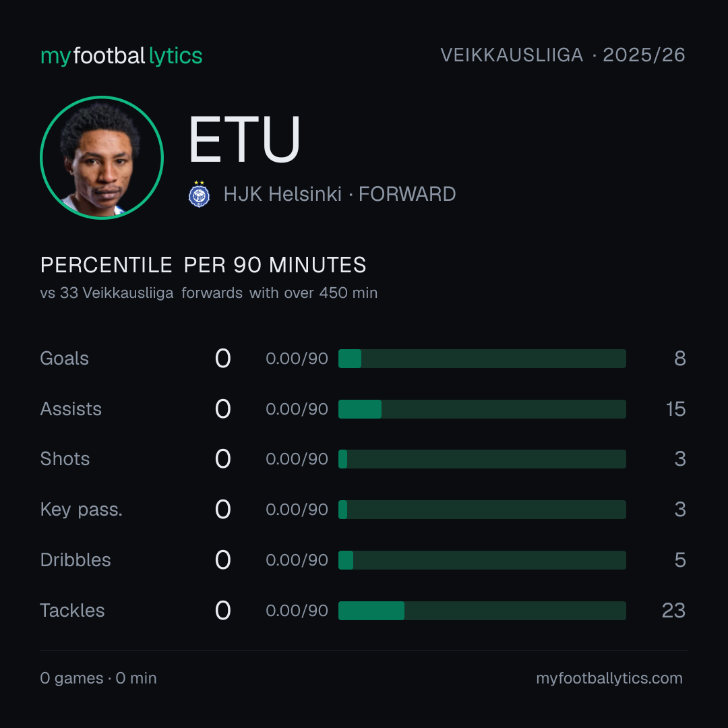Viewport: 728px width, 728px height.
Task: Select the ETU player name heading
Action: [x=244, y=140]
